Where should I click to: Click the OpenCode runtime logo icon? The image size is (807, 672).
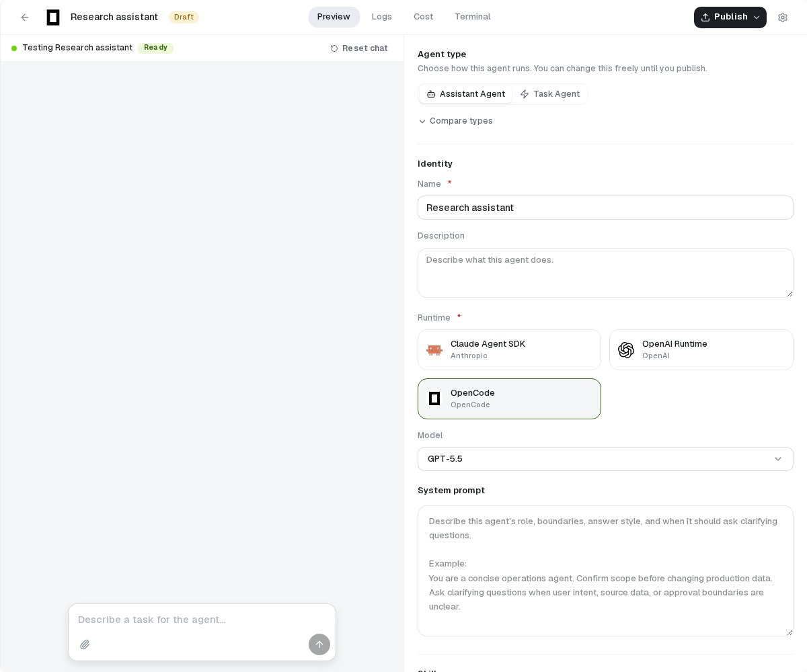pyautogui.click(x=434, y=399)
